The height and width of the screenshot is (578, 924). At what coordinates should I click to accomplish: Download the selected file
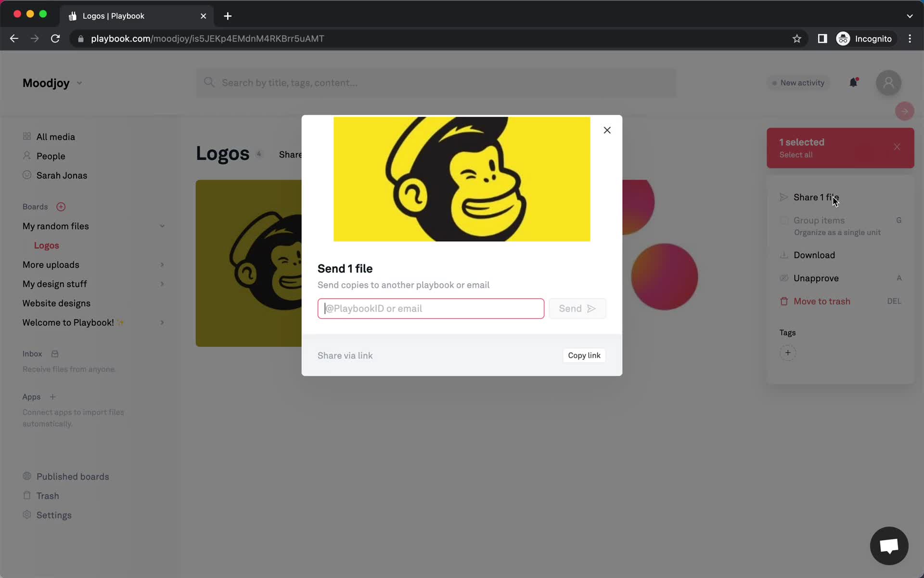(x=814, y=255)
